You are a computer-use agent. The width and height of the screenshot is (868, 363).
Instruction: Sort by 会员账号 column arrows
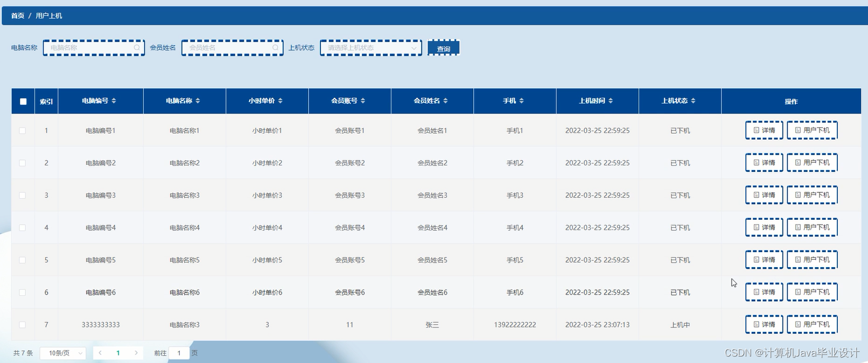pos(363,101)
